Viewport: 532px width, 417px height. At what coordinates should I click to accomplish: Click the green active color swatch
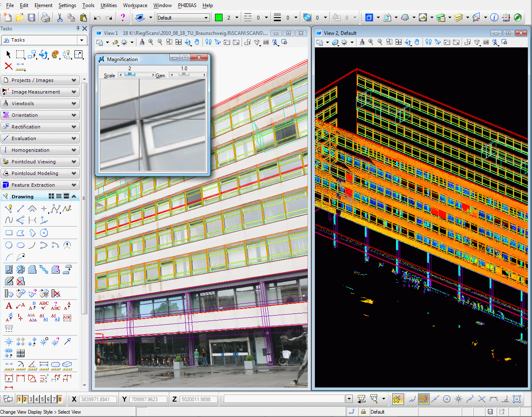[219, 17]
